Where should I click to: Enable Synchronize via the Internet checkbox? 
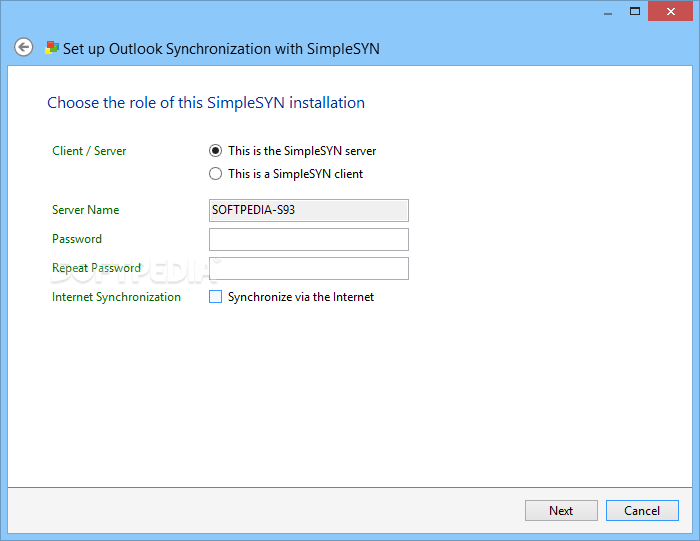[216, 296]
